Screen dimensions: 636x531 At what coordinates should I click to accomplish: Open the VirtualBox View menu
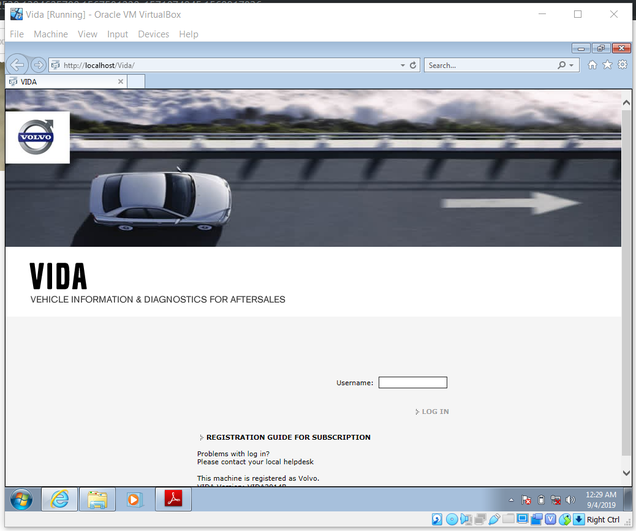tap(88, 34)
